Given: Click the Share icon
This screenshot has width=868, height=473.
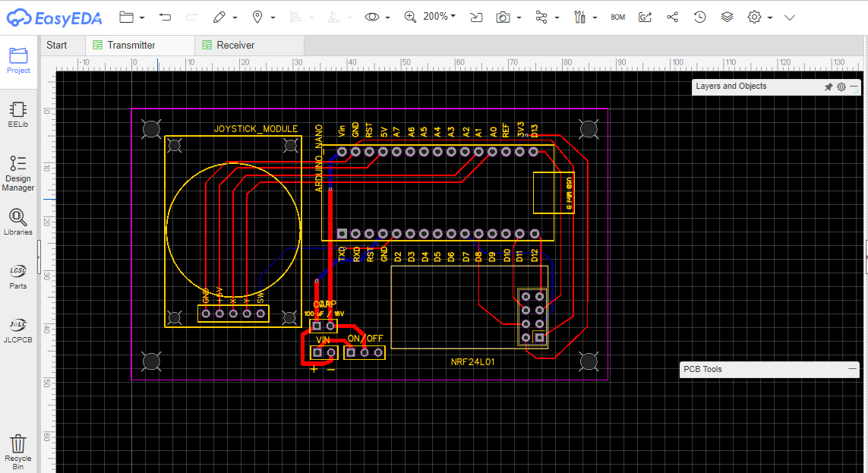Looking at the screenshot, I should [x=672, y=17].
